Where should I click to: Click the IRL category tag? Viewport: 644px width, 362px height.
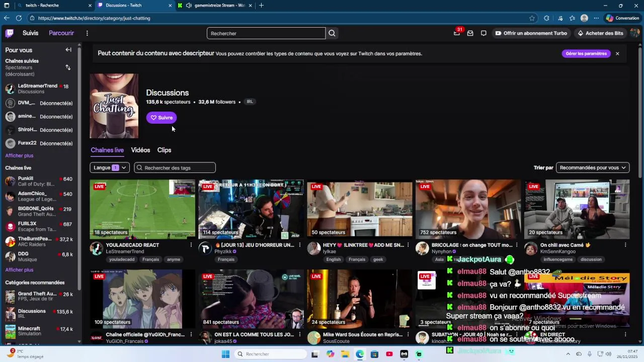pos(250,102)
